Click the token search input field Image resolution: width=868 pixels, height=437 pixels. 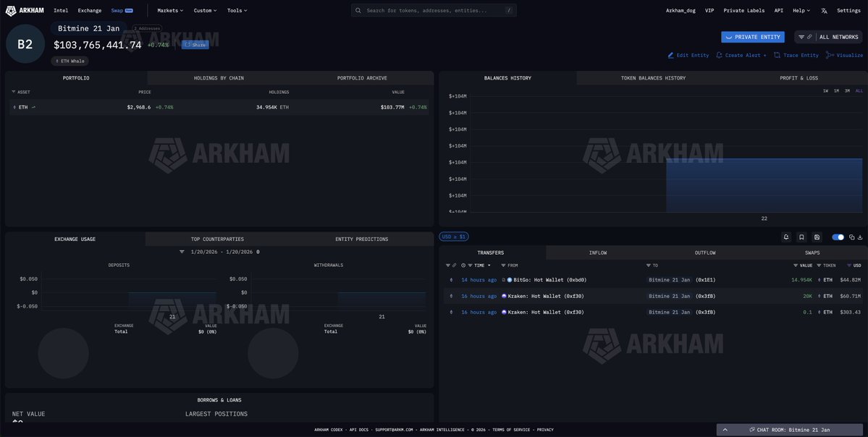[433, 11]
